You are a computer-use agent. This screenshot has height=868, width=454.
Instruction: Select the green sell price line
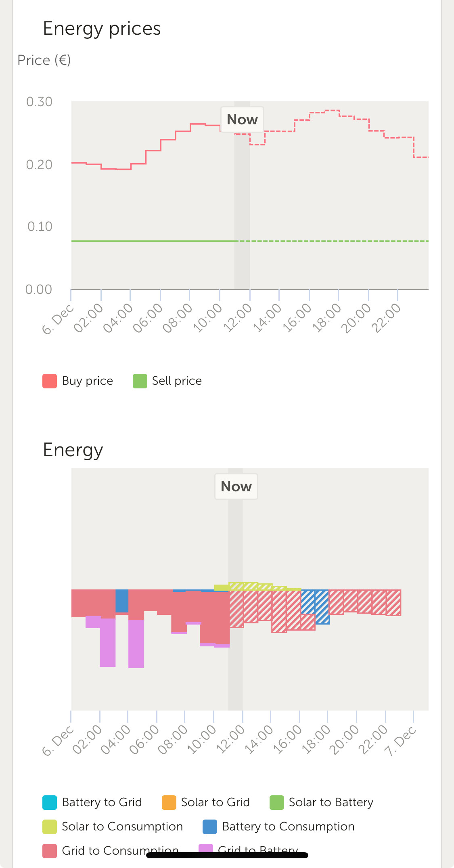[x=153, y=241]
